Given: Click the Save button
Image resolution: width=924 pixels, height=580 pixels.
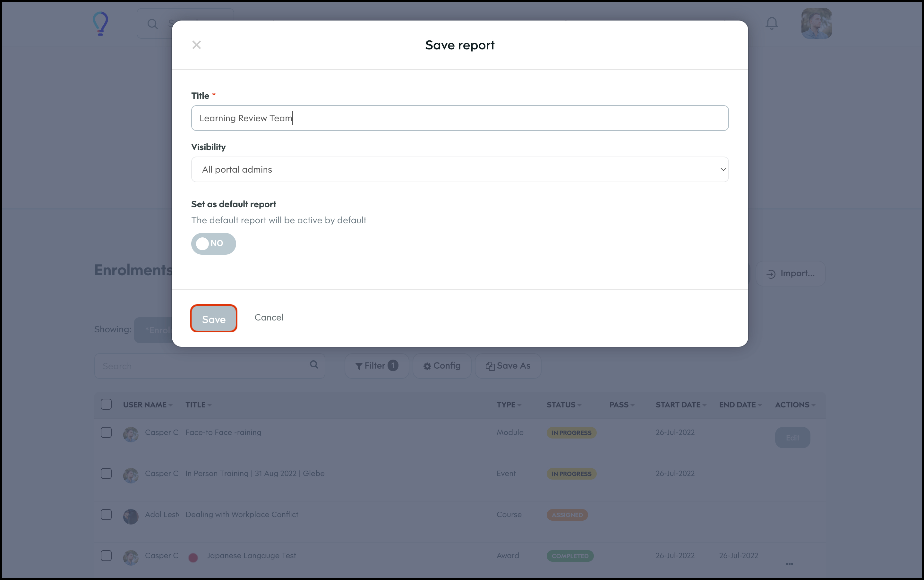Looking at the screenshot, I should point(214,318).
